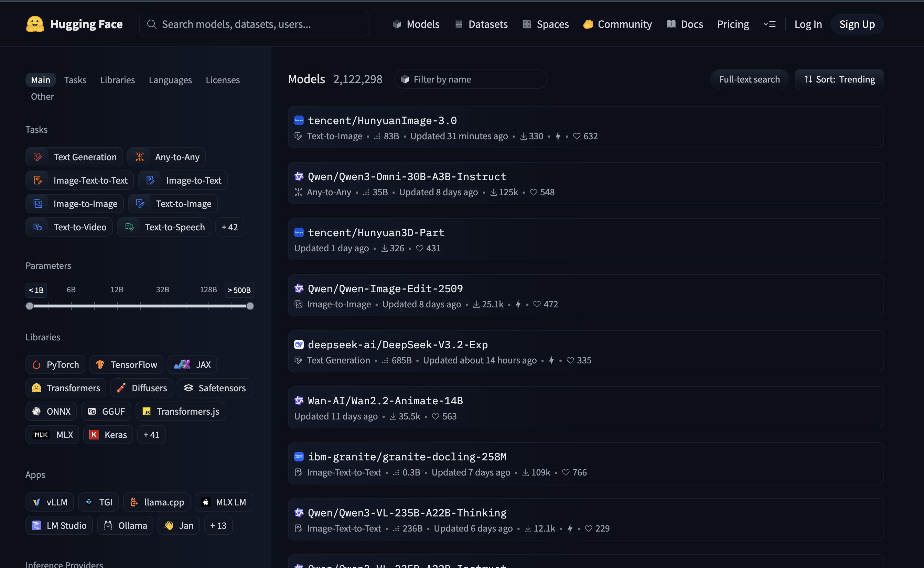Screen dimensions: 924x568
Task: Toggle the GGUF library filter
Action: pos(107,411)
